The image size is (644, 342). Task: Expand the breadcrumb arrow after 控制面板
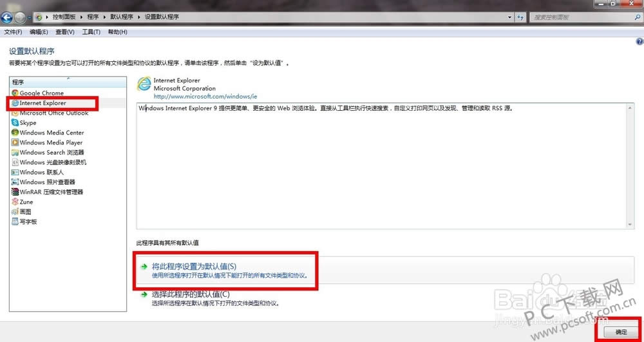click(x=82, y=16)
